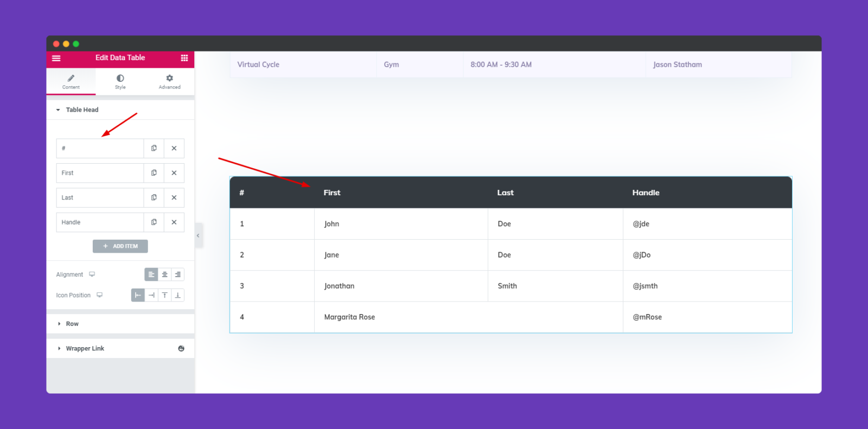This screenshot has width=868, height=429.
Task: Open the hamburger menu in the Elementor header
Action: (x=56, y=58)
